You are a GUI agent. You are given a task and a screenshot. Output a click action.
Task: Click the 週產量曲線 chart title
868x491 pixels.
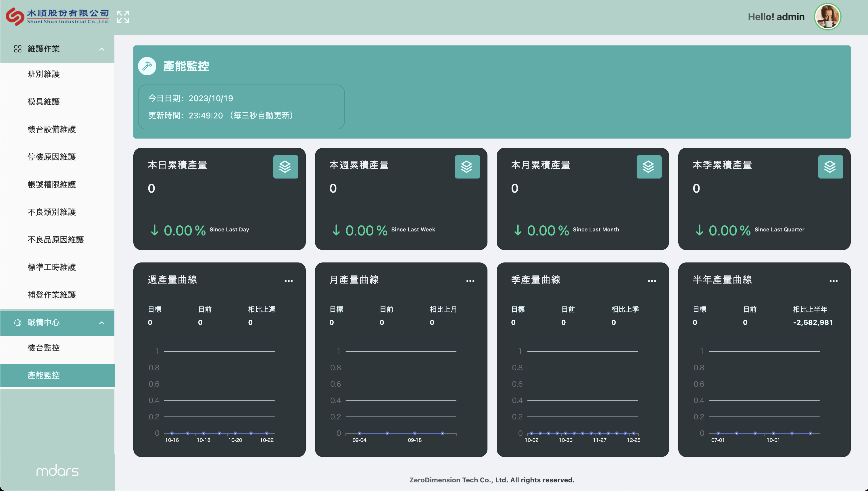tap(172, 280)
